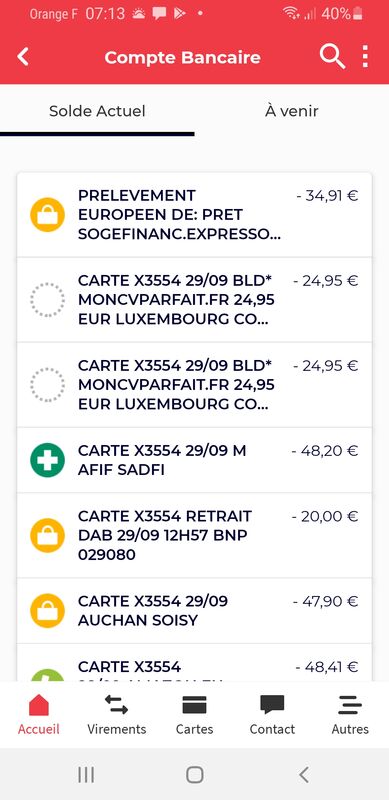Tap the second pending dotted circle icon
The width and height of the screenshot is (389, 800).
click(x=47, y=385)
